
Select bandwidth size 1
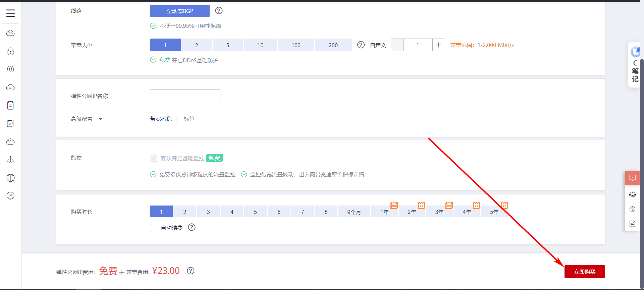165,45
